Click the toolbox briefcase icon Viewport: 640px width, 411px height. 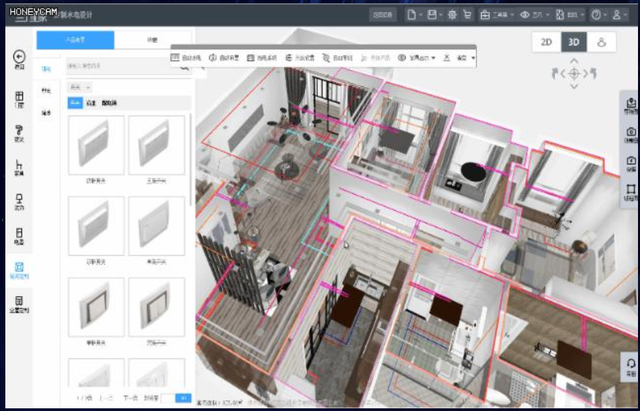[x=485, y=15]
